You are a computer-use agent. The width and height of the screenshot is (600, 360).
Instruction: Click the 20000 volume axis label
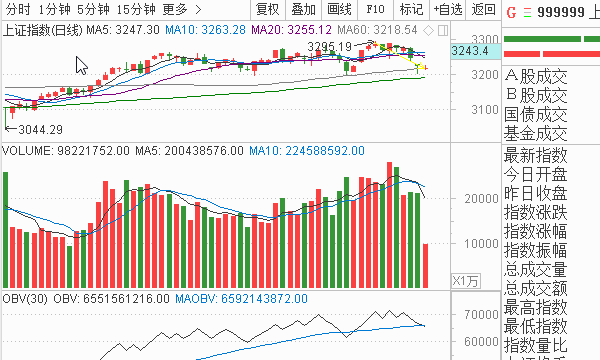point(481,199)
